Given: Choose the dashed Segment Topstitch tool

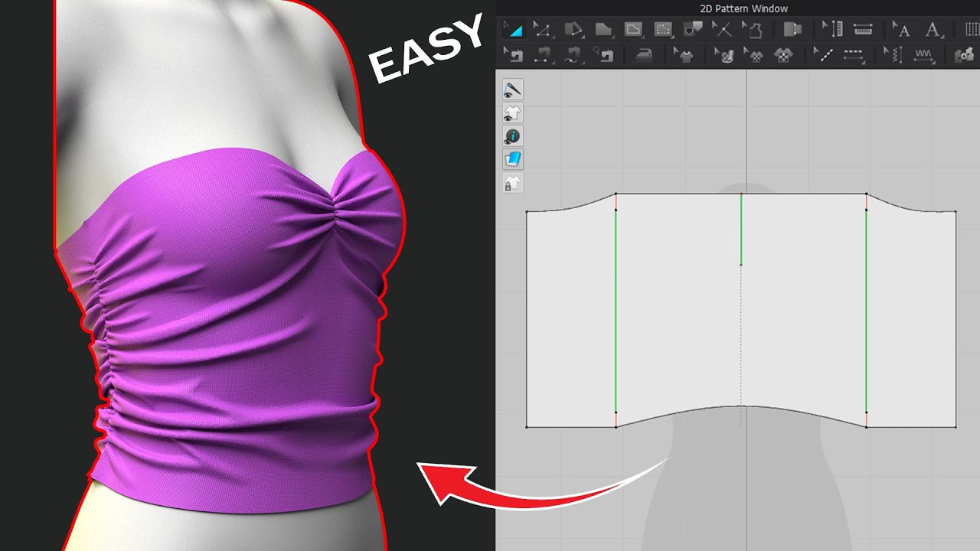Looking at the screenshot, I should tap(853, 54).
